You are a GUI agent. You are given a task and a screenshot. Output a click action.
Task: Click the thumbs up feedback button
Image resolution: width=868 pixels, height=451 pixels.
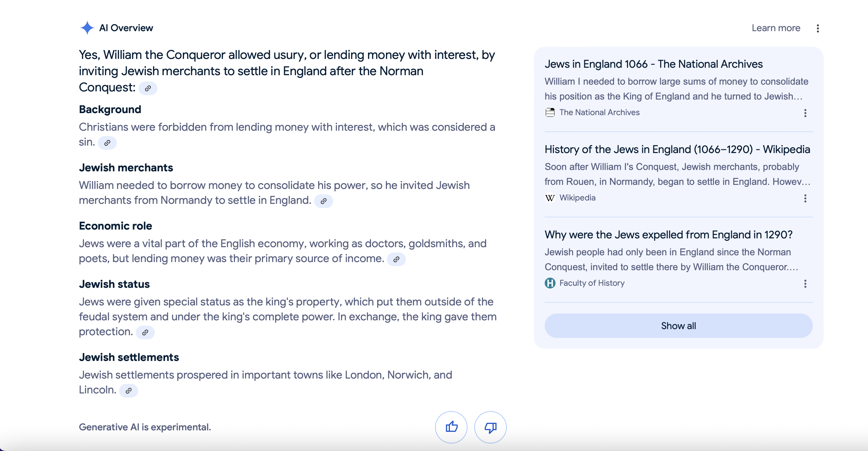pos(451,427)
